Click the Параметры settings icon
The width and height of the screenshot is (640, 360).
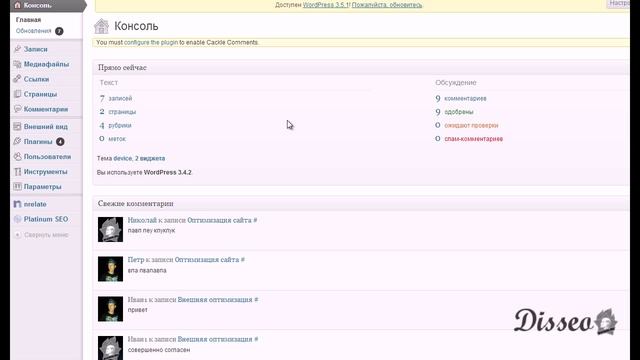pos(17,187)
